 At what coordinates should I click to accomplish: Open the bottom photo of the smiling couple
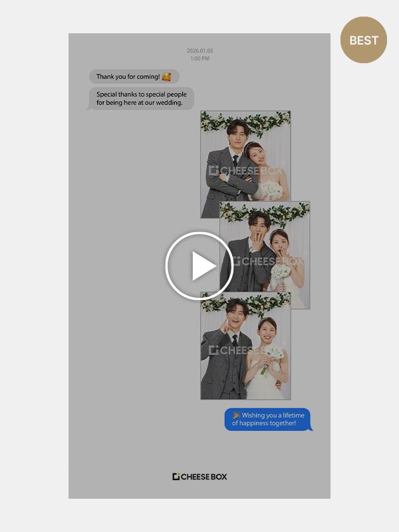(x=245, y=346)
